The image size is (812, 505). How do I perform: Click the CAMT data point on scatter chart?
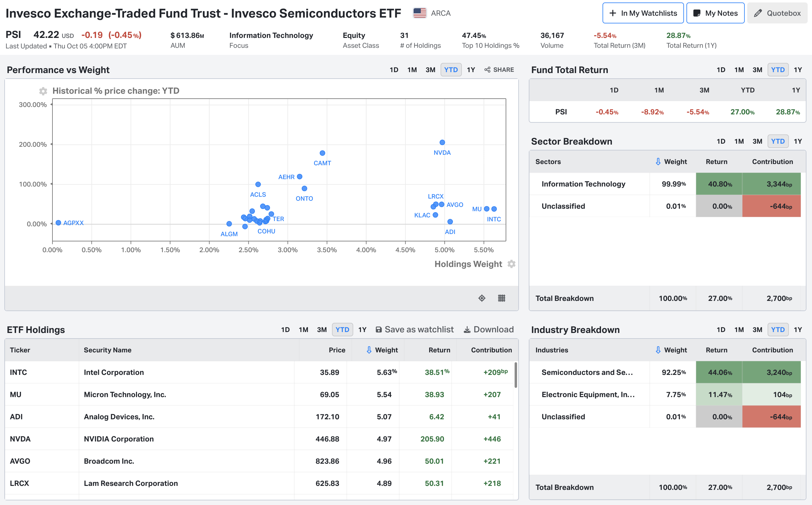(322, 153)
